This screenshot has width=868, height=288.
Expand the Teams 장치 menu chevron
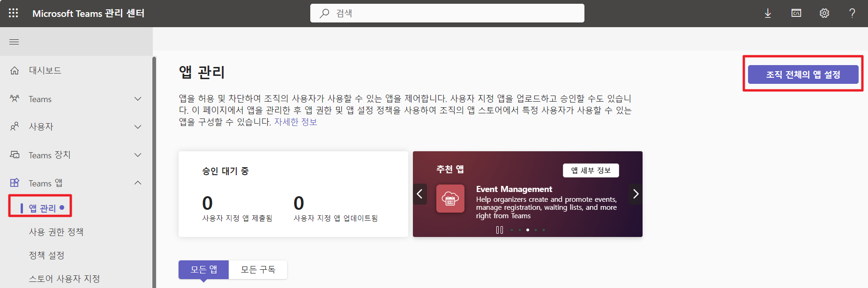click(138, 155)
